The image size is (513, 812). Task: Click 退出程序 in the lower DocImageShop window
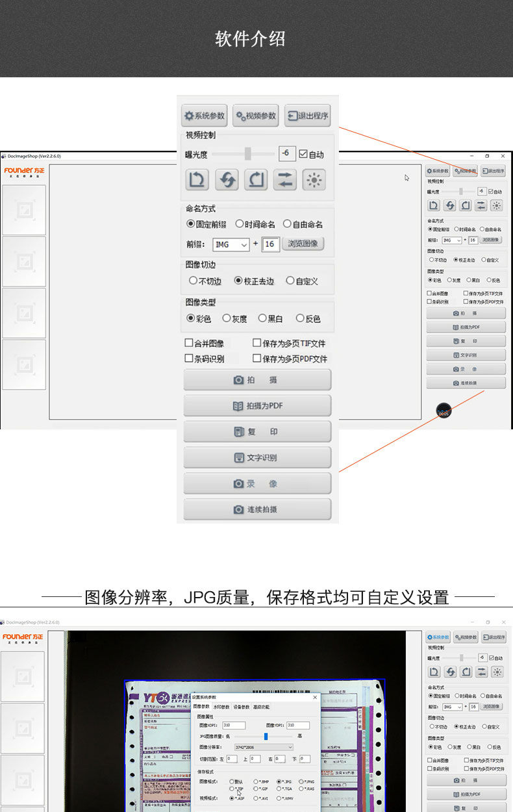(493, 637)
